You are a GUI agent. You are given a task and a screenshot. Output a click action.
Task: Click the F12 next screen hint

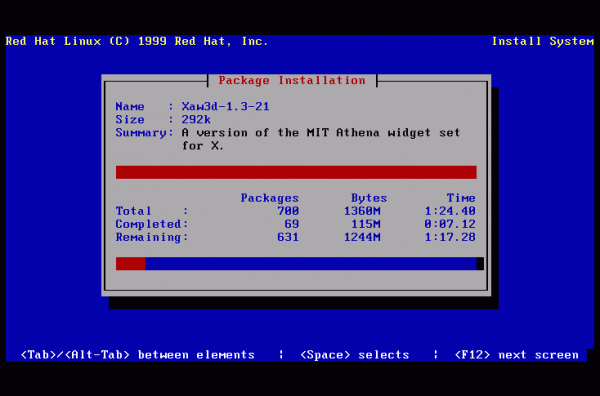click(x=516, y=355)
